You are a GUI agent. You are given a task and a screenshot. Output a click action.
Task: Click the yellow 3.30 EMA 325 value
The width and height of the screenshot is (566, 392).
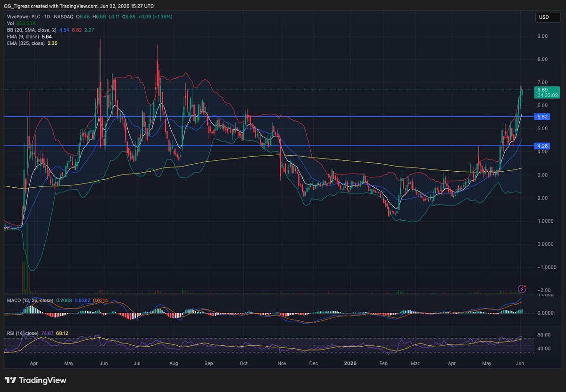[x=52, y=42]
